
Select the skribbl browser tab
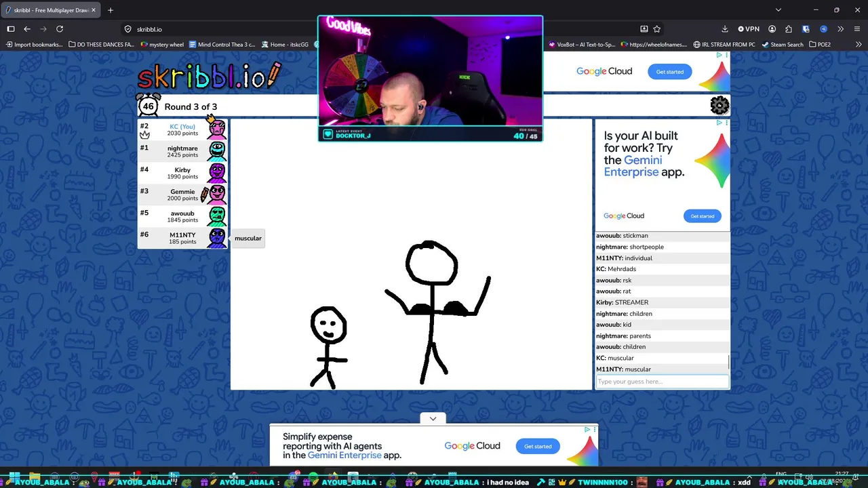50,10
